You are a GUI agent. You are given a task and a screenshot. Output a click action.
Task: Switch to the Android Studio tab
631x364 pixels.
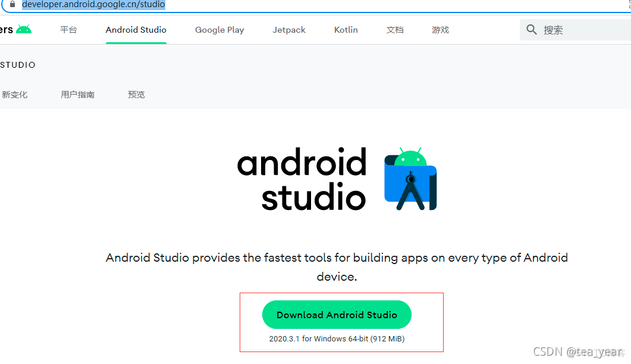click(x=136, y=30)
